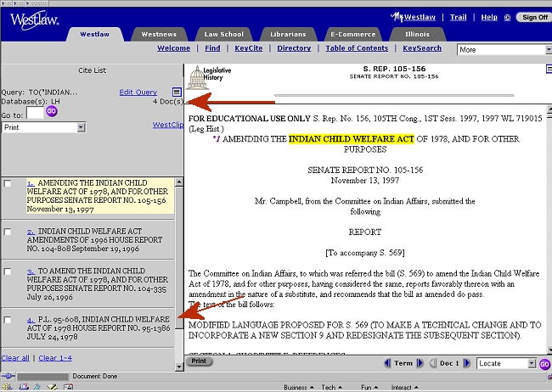552x392 pixels.
Task: Expand the Fun menu in bottom bar
Action: 369,388
